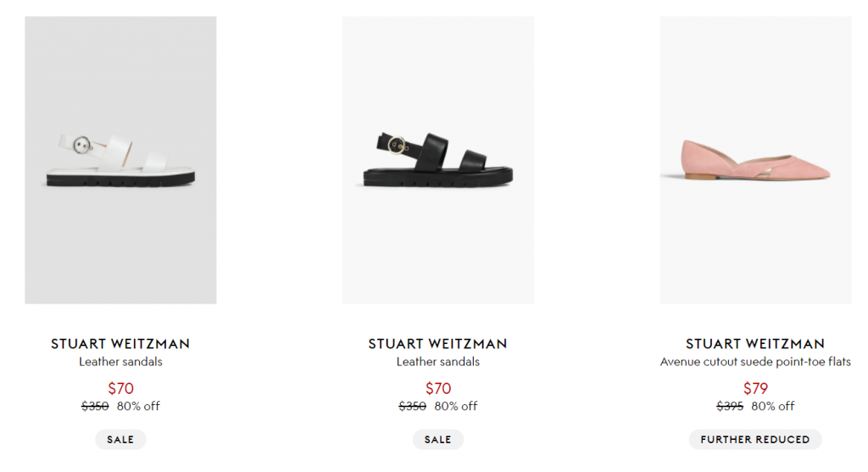Click the crossed-out $350 on white sandals

[x=95, y=406]
